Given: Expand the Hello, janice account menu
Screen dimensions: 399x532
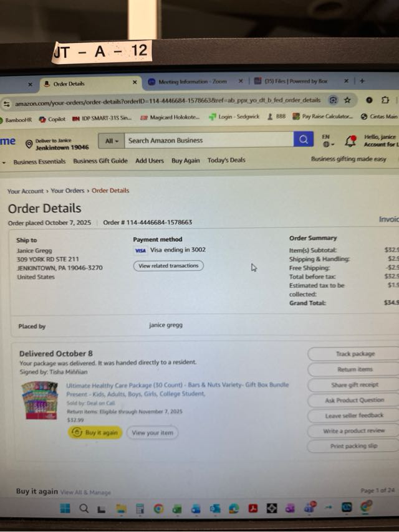Looking at the screenshot, I should click(380, 140).
